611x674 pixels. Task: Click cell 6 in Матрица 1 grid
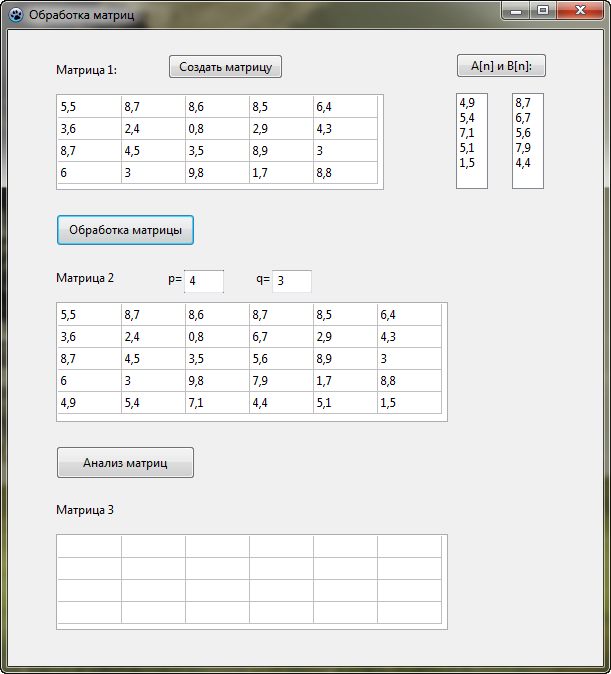(x=89, y=172)
